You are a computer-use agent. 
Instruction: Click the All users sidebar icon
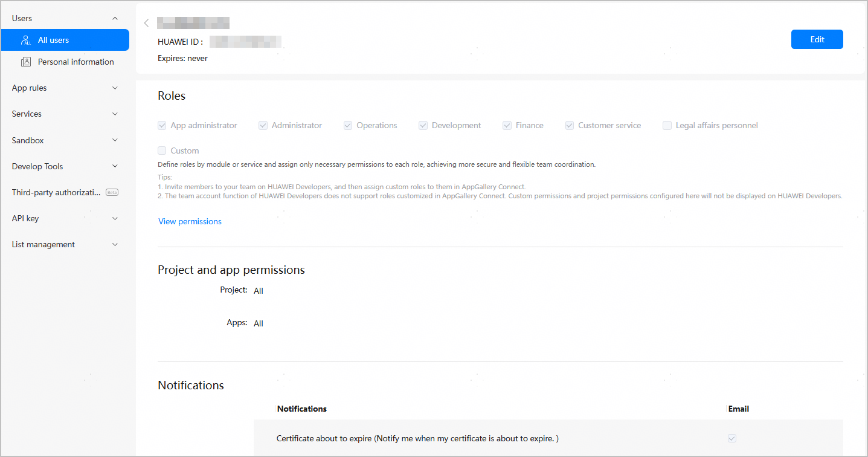pos(26,41)
